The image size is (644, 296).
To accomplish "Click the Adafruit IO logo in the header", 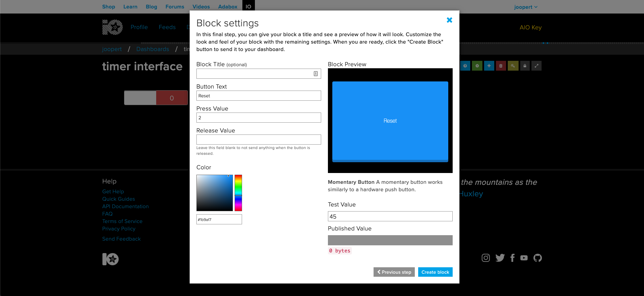I will click(112, 27).
